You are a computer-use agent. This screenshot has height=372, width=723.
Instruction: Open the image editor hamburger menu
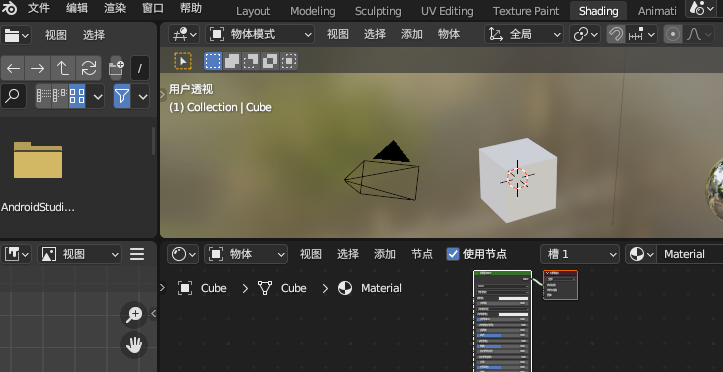tap(137, 254)
